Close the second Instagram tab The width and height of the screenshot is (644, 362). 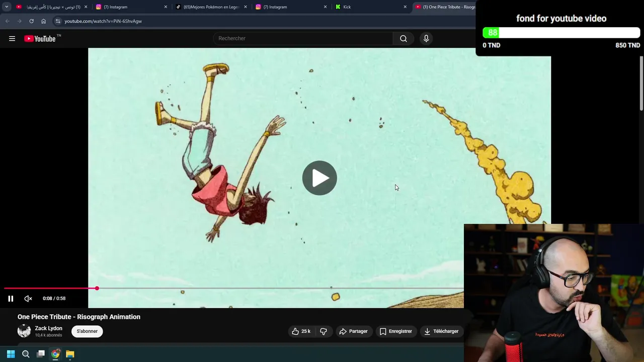click(325, 7)
